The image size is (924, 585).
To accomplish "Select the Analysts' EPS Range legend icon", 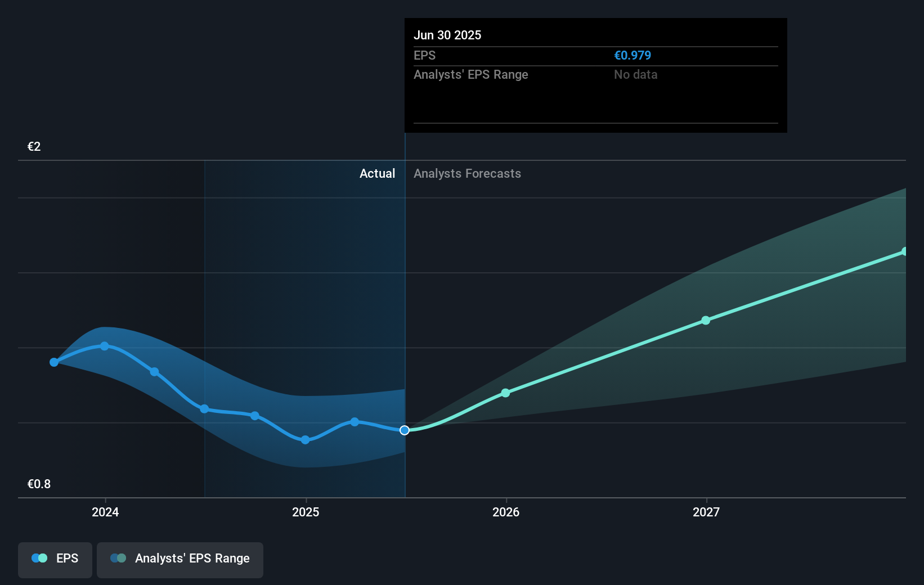I will pos(118,558).
